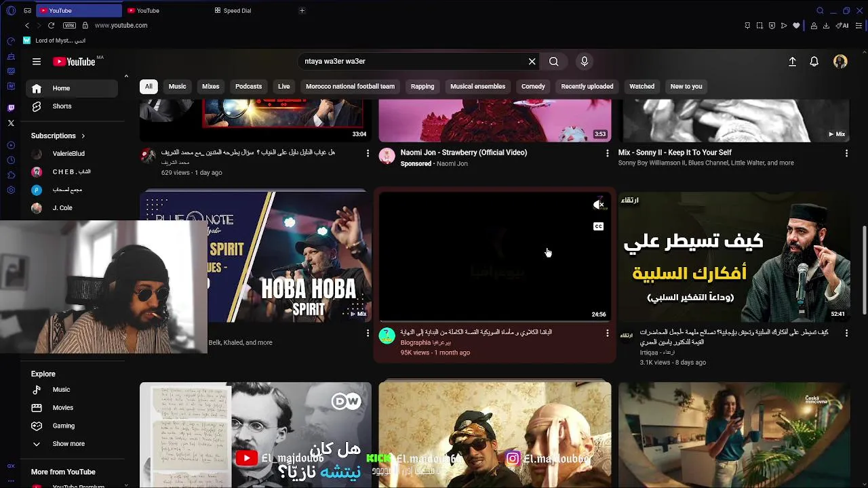Screen dimensions: 868x488
Task: Select the All filter chip
Action: pos(149,86)
